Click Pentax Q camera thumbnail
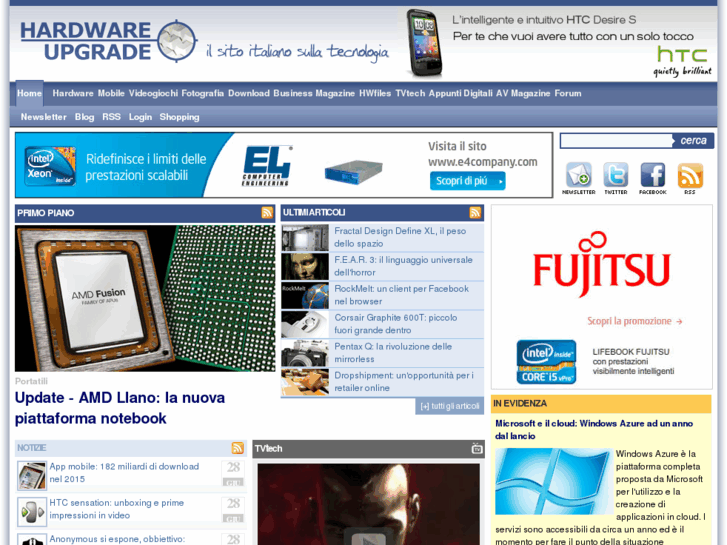 pyautogui.click(x=305, y=353)
